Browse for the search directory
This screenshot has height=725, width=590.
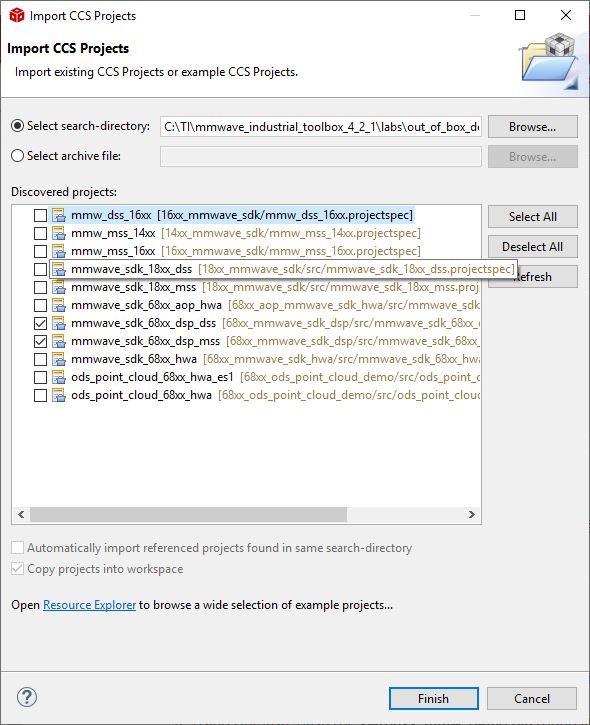click(x=533, y=127)
